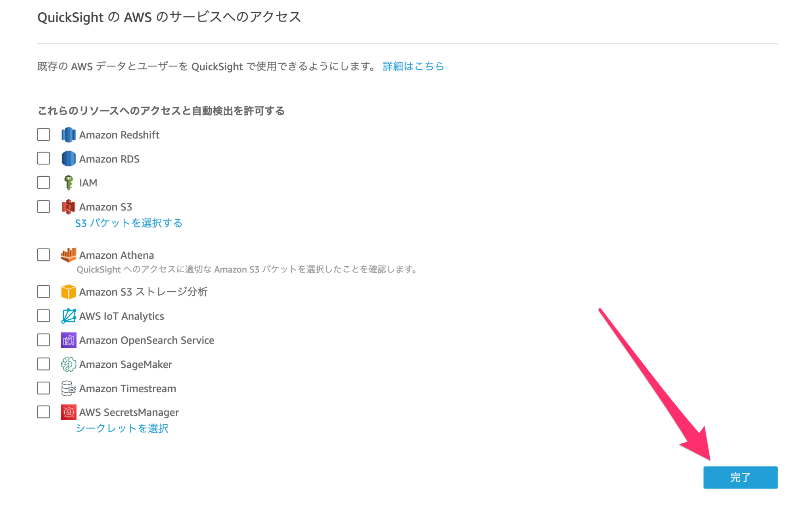812x508 pixels.
Task: Click the Amazon OpenSearch Service icon
Action: coord(68,340)
